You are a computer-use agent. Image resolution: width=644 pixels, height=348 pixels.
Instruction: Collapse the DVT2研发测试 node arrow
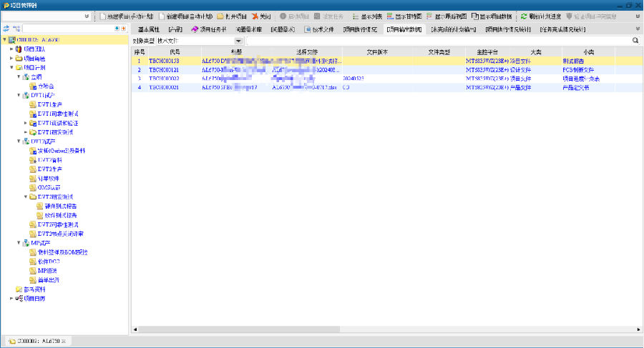26,197
